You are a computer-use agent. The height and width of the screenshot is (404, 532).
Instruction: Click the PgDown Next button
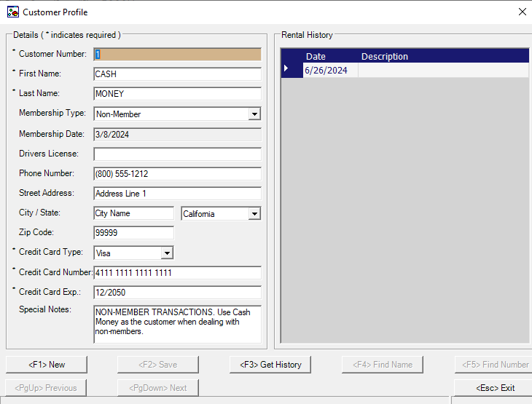click(157, 388)
